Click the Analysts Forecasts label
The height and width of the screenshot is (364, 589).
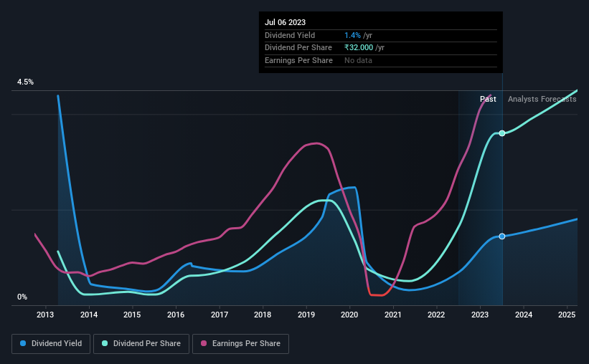[x=542, y=99]
